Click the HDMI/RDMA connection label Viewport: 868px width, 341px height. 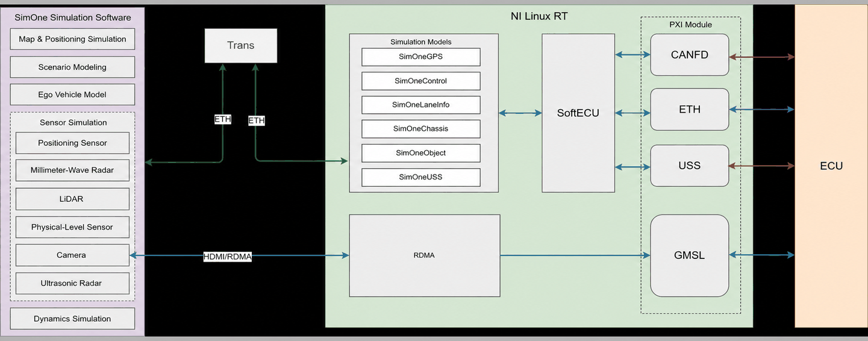click(227, 257)
